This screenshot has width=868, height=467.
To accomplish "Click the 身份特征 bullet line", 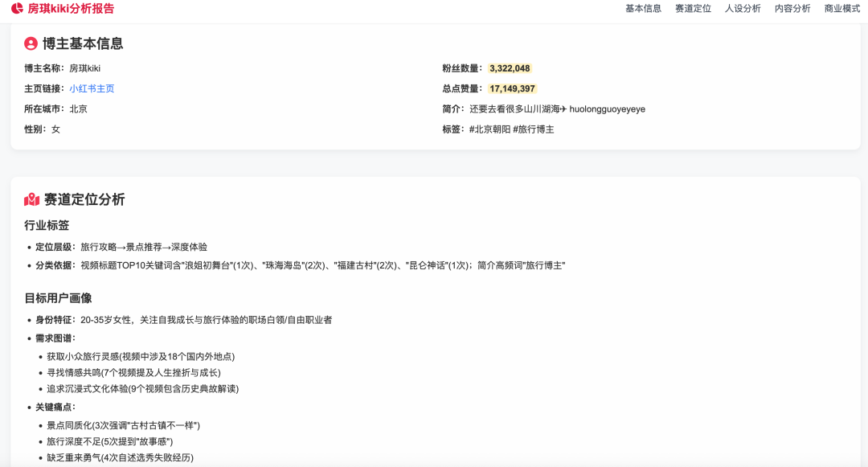I will (184, 320).
